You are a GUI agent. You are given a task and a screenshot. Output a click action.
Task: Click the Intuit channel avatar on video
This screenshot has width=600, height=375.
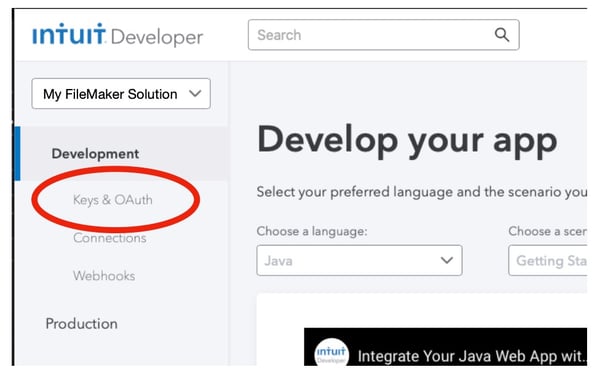coord(331,352)
